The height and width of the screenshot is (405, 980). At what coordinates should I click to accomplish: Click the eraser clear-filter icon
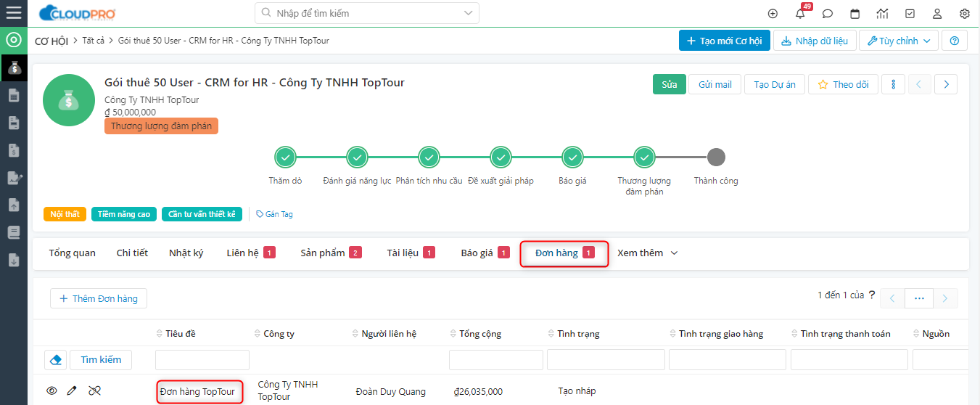55,359
